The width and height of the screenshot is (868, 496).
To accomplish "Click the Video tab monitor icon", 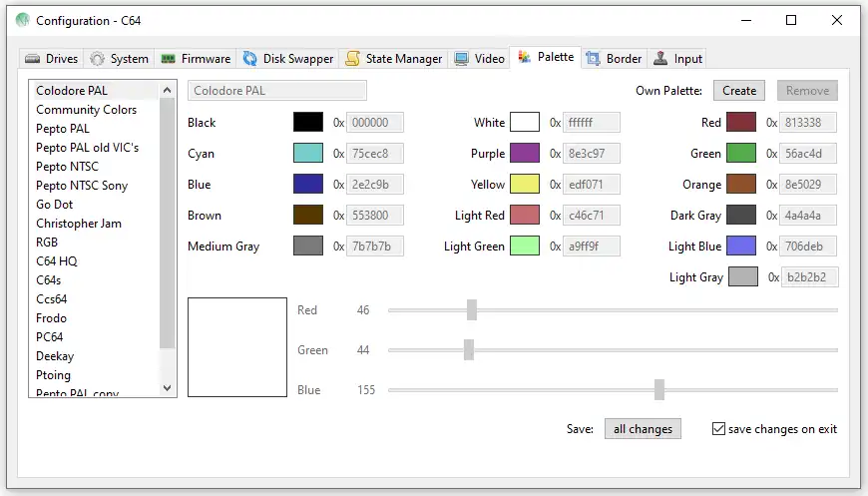I will 461,59.
